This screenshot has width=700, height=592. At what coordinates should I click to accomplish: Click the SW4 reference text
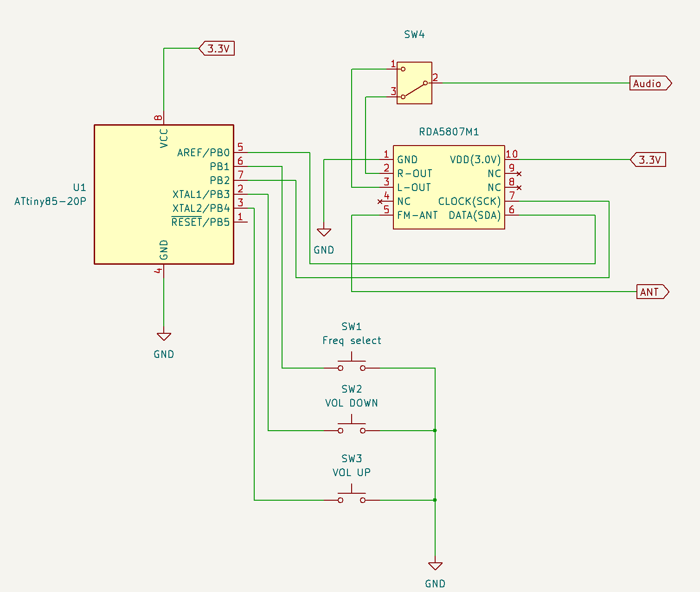(414, 34)
